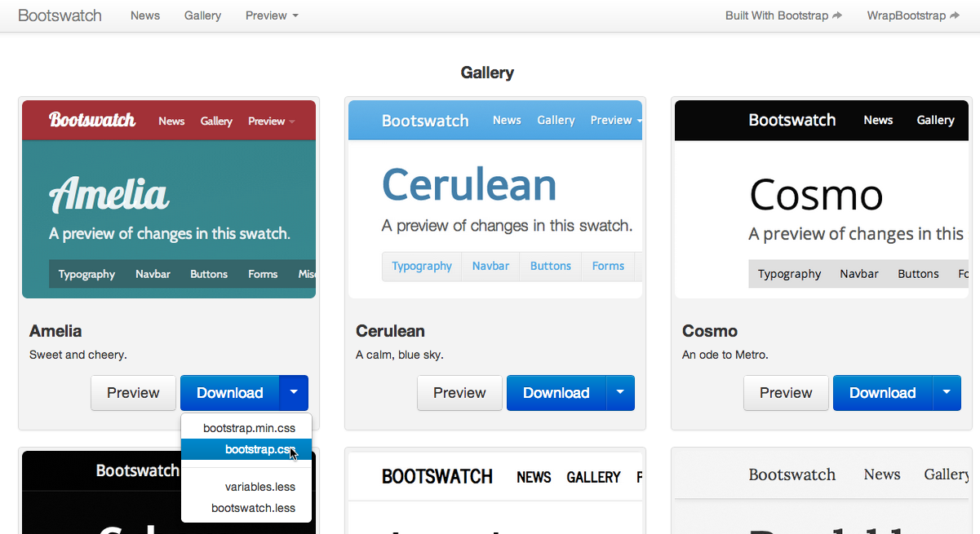This screenshot has width=980, height=534.
Task: Choose bootswatch.less from dropdown menu
Action: (246, 508)
